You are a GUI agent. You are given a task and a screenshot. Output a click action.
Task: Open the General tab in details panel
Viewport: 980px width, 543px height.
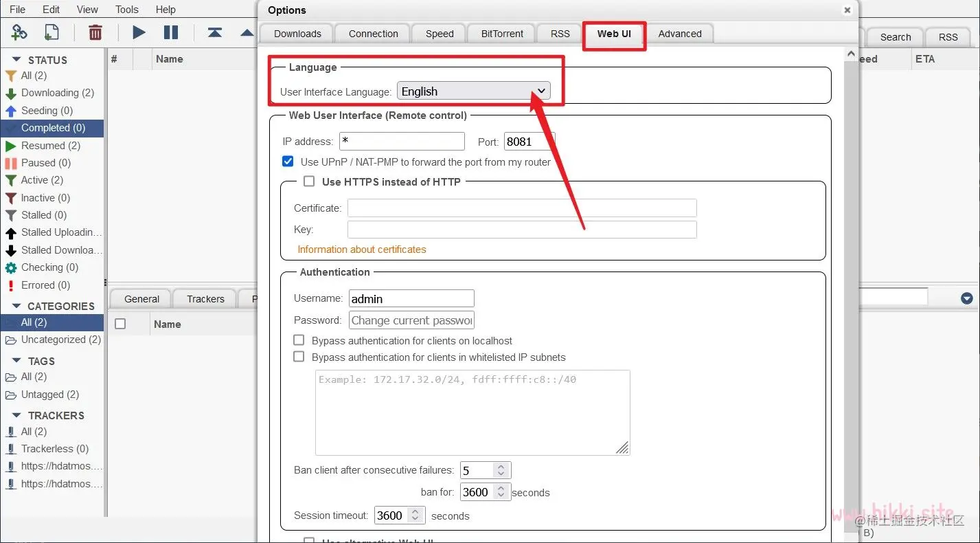(x=142, y=299)
